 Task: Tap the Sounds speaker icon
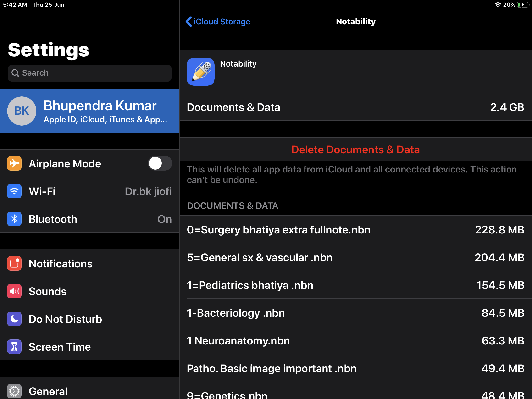coord(14,291)
